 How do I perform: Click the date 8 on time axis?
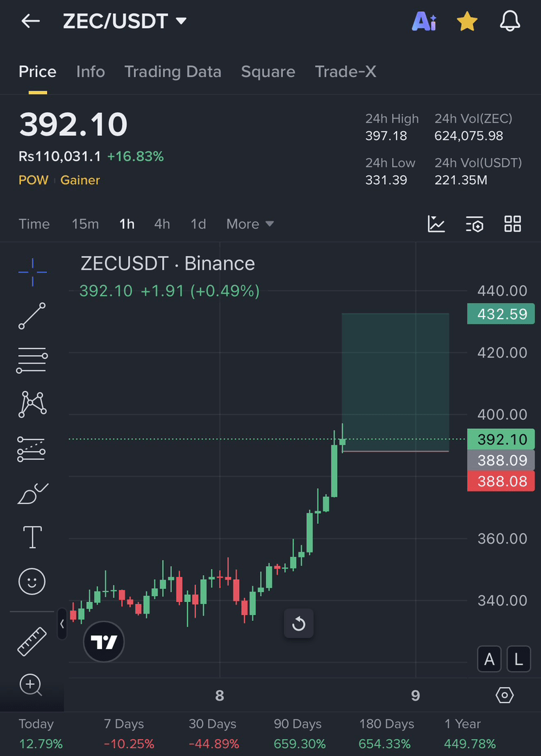[x=220, y=695]
